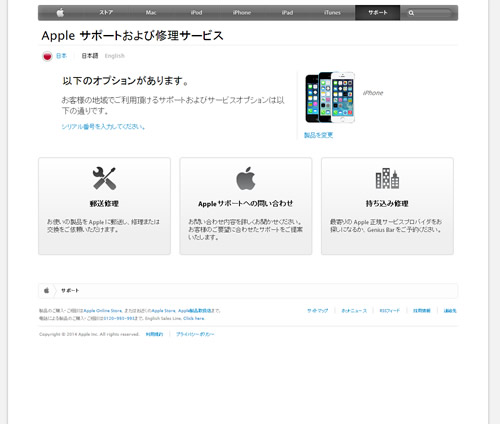Open the RSSフィード footer link
The height and width of the screenshot is (424, 500).
click(x=390, y=311)
